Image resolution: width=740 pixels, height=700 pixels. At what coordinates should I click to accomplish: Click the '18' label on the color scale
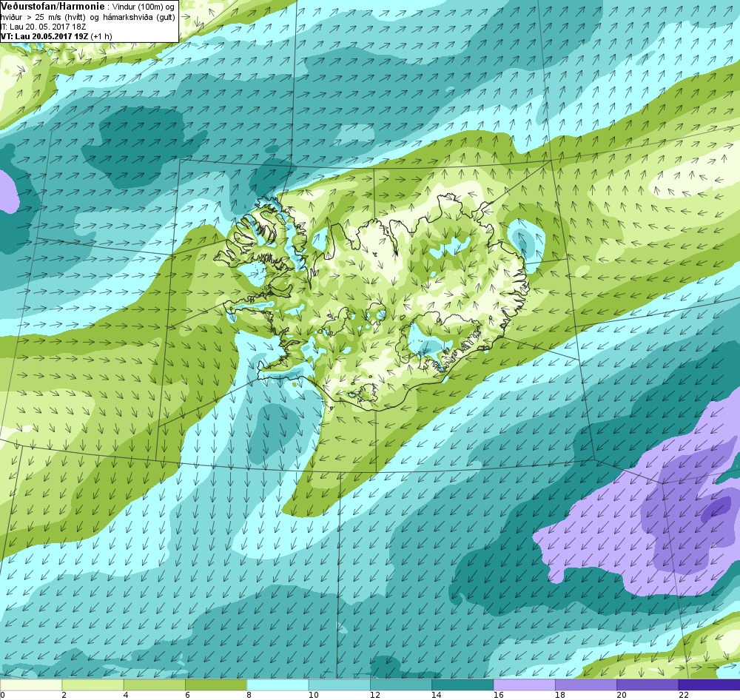(x=560, y=695)
